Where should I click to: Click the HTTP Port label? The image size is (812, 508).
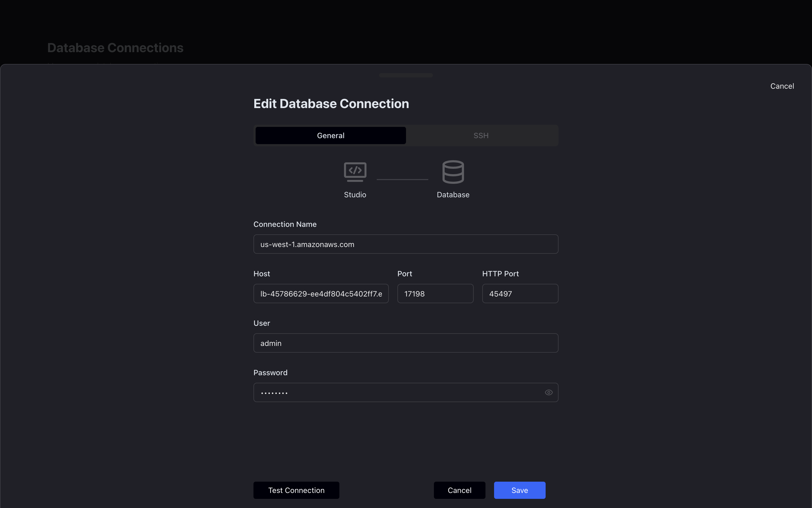[x=500, y=274]
